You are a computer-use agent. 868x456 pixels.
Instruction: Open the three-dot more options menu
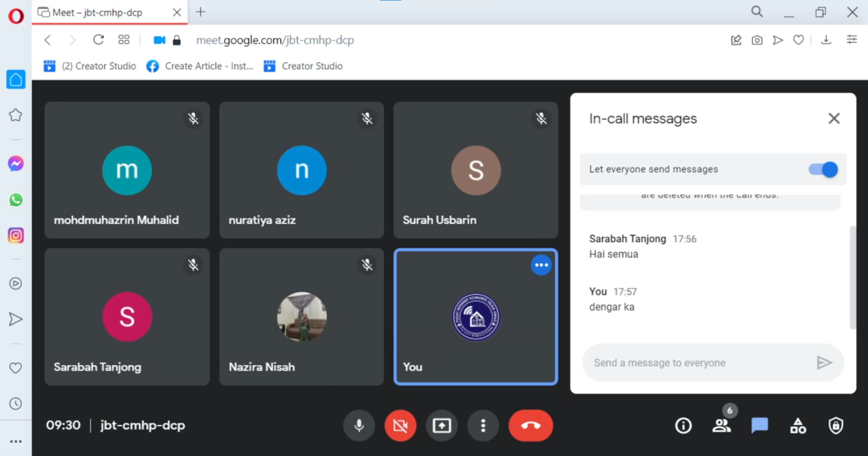coord(483,425)
